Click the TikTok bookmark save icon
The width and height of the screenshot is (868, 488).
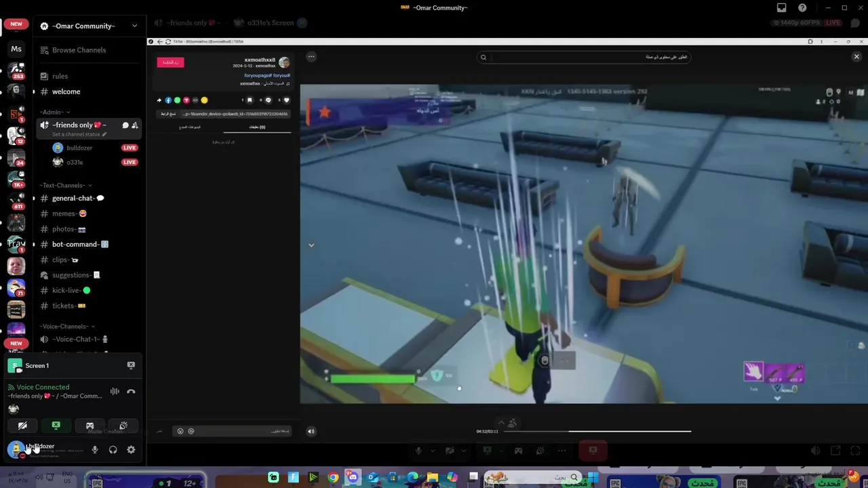tap(250, 100)
